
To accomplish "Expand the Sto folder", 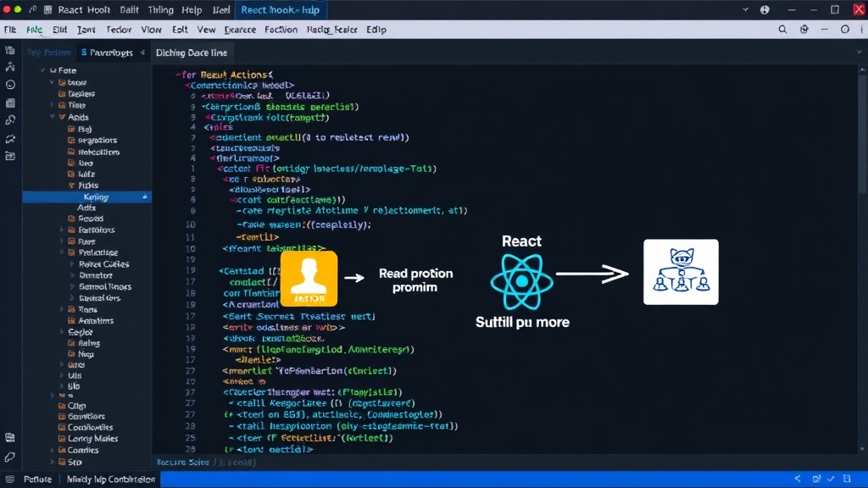I will coord(52,462).
